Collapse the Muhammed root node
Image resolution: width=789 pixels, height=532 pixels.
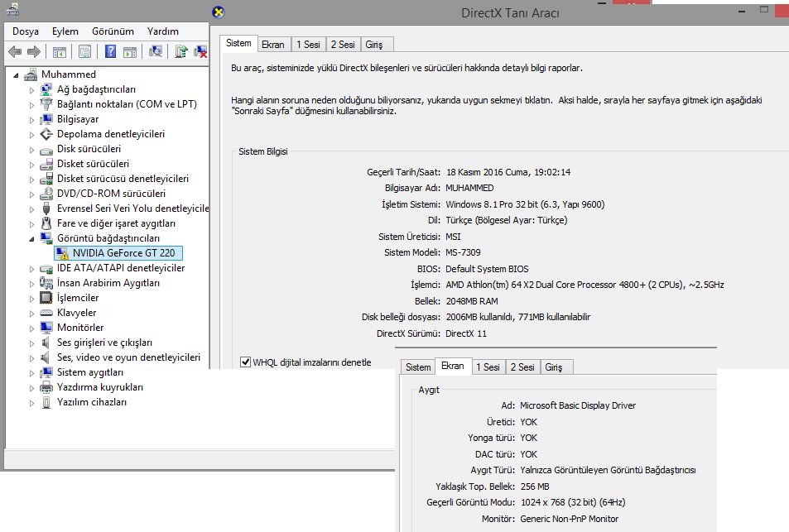[x=16, y=75]
